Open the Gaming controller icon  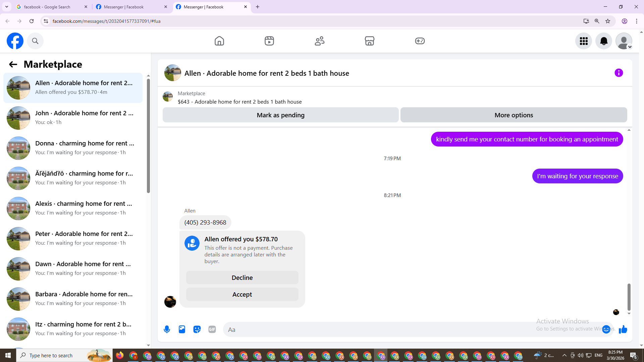coord(420,41)
